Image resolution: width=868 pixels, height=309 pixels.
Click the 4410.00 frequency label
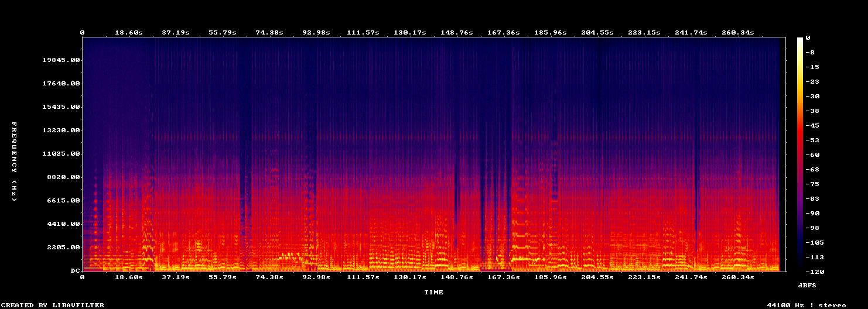click(x=63, y=224)
